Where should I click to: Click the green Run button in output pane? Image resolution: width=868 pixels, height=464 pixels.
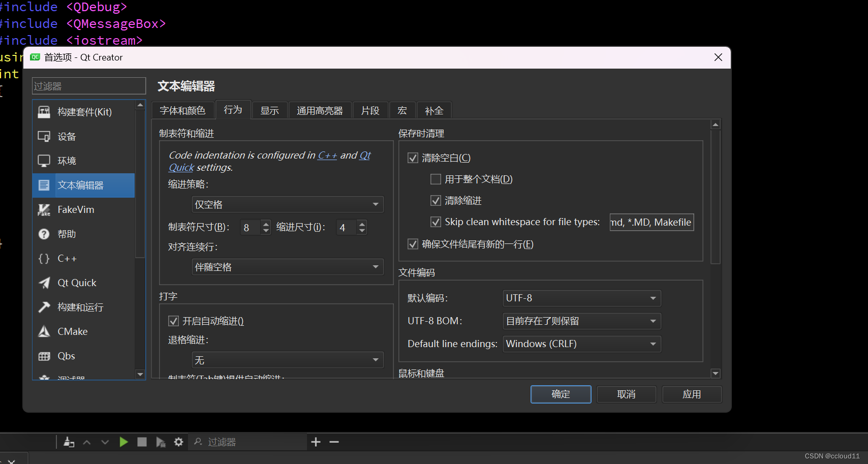[x=123, y=442]
